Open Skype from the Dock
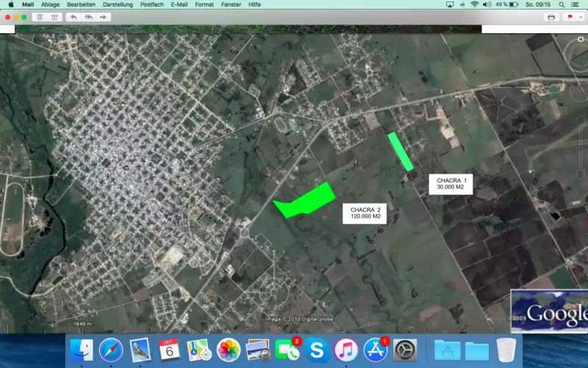This screenshot has width=588, height=368. coord(316,349)
